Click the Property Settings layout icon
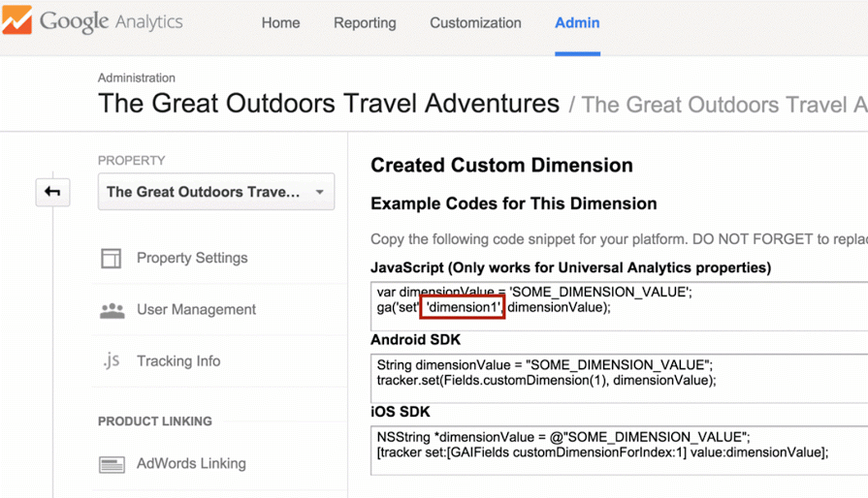The width and height of the screenshot is (868, 498). (x=111, y=258)
